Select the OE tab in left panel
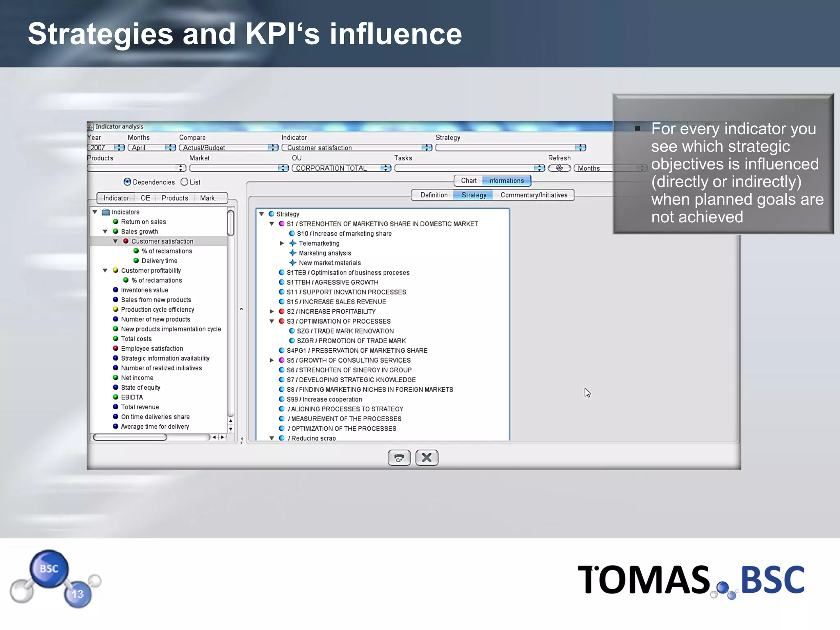 coord(145,198)
